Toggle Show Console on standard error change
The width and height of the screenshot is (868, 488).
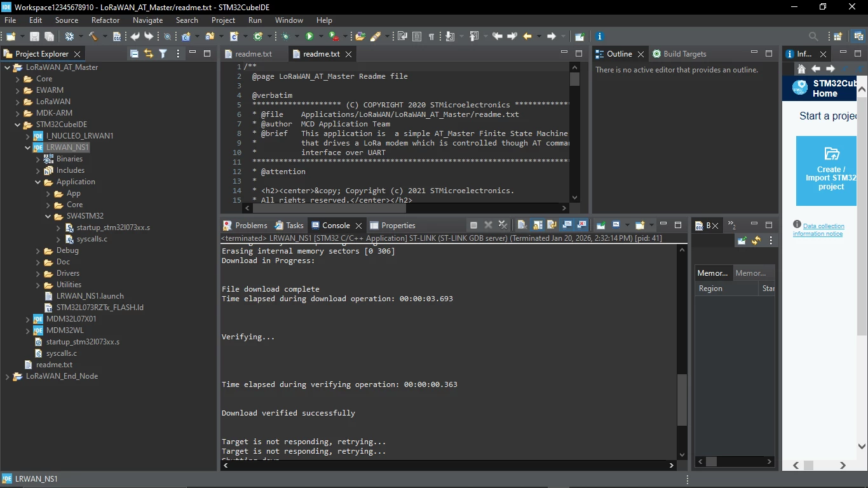pos(581,225)
